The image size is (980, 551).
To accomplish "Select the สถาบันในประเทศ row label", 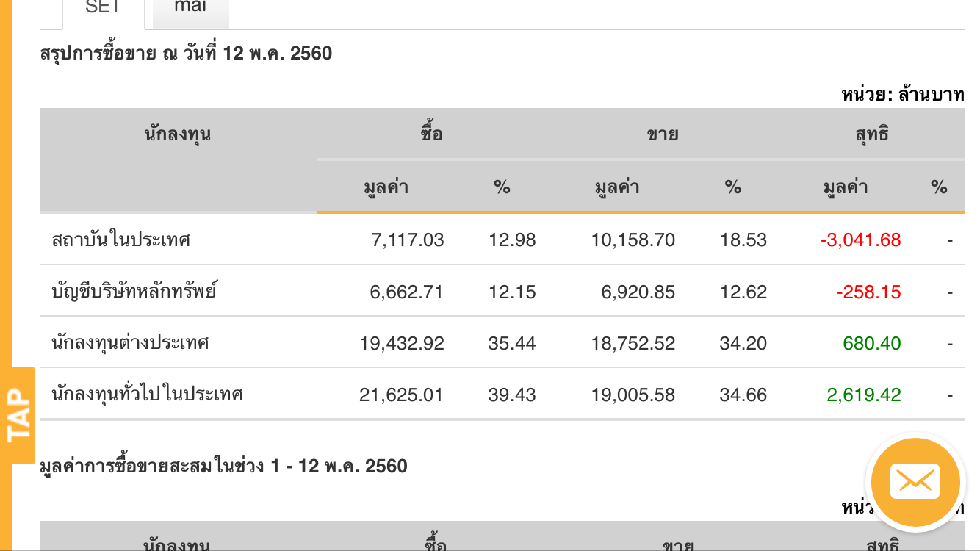I will coord(121,240).
